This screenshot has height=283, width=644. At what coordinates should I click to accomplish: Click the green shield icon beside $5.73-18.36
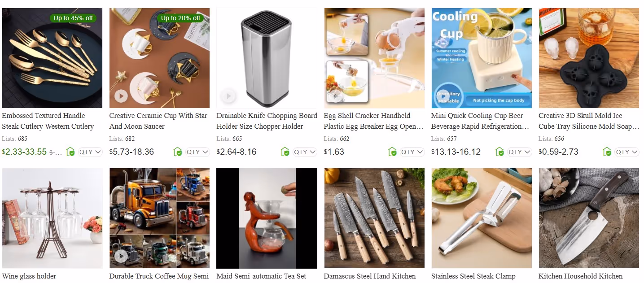178,152
